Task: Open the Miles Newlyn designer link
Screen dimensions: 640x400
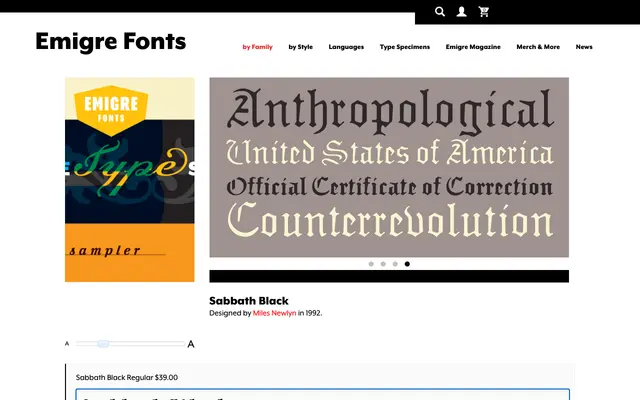Action: 274,313
